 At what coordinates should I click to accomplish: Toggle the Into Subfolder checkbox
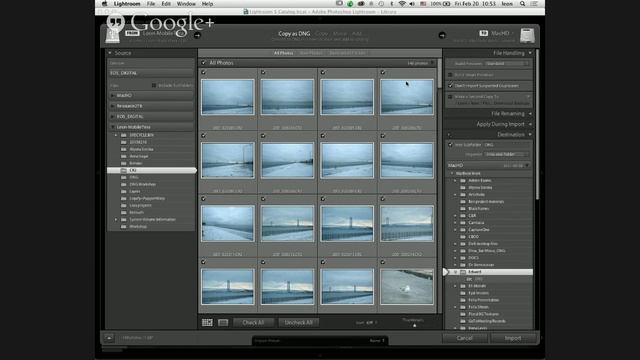(x=451, y=144)
